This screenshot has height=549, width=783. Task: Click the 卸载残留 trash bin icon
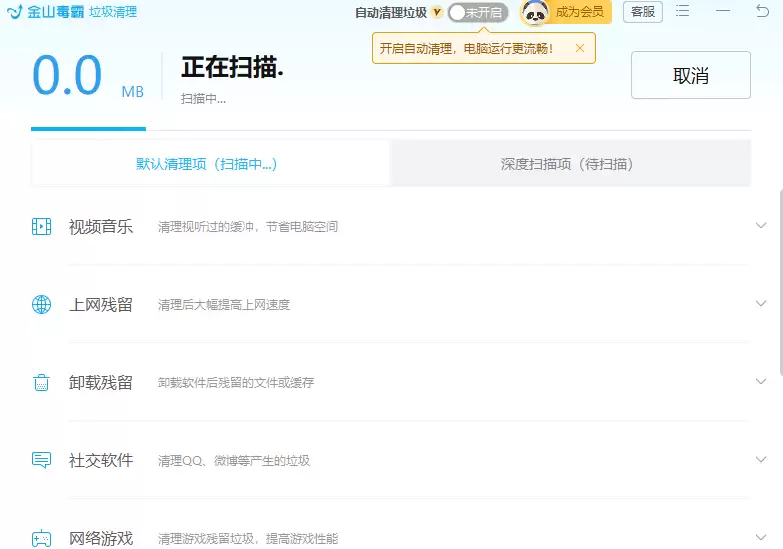[x=41, y=382]
